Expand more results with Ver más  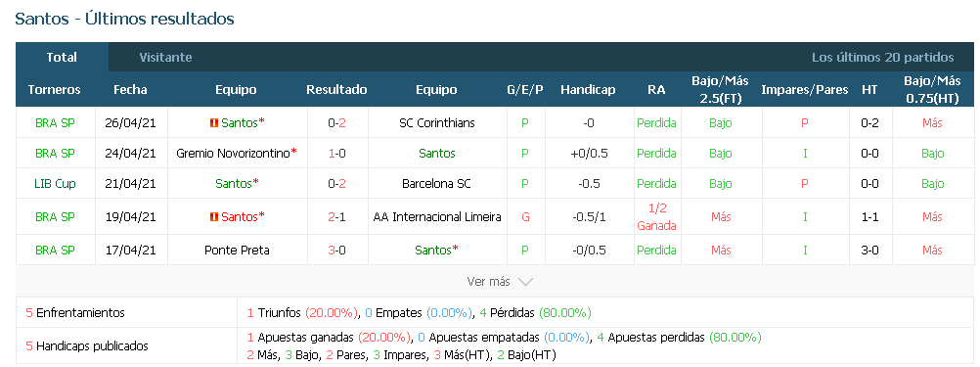point(500,282)
